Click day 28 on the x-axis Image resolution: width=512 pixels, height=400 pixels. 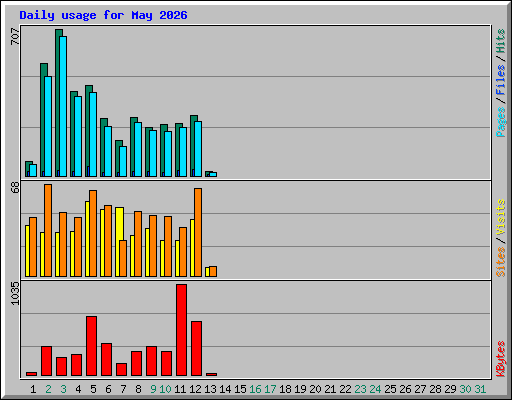click(435, 389)
